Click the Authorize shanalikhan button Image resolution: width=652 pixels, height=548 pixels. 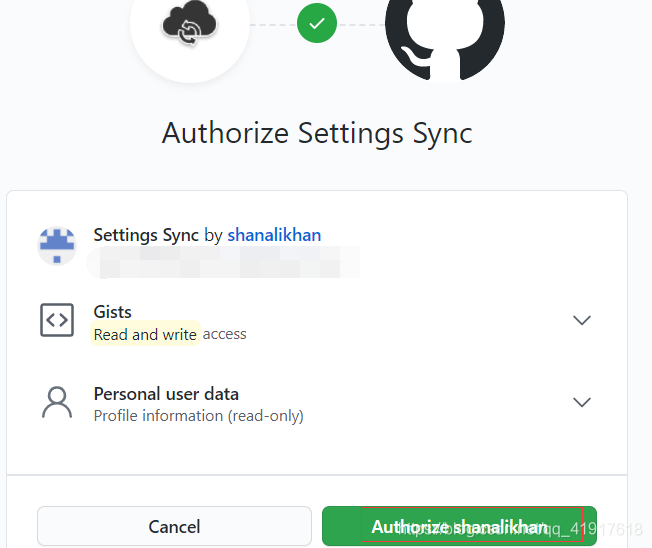tap(459, 526)
